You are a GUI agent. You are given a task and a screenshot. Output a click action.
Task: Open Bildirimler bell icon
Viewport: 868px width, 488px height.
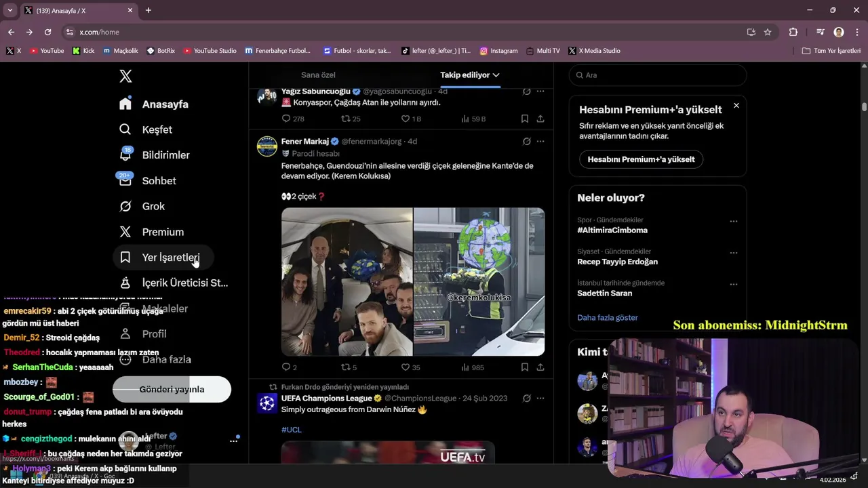[x=125, y=155]
